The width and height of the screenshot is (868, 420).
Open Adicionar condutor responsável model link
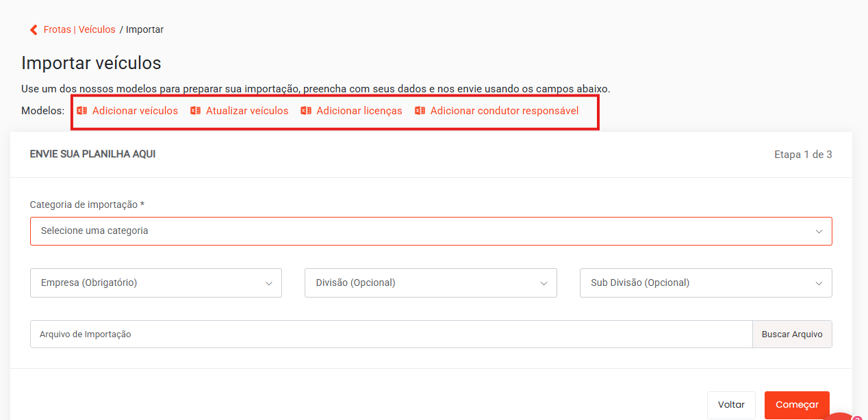pyautogui.click(x=504, y=111)
